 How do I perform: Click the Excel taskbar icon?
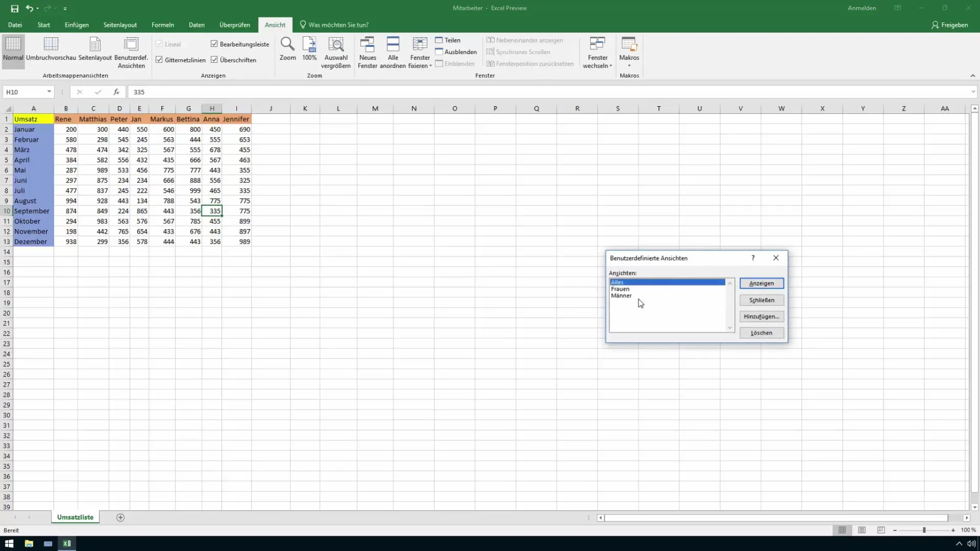point(67,543)
